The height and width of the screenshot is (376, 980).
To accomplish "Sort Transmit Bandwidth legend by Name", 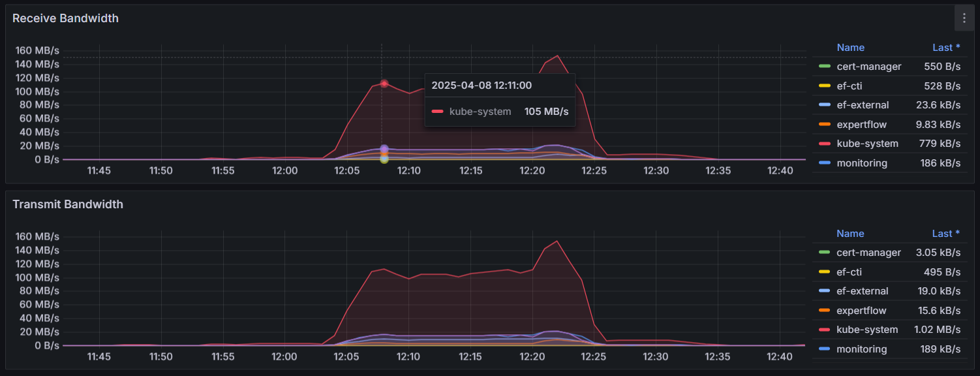I will 850,234.
